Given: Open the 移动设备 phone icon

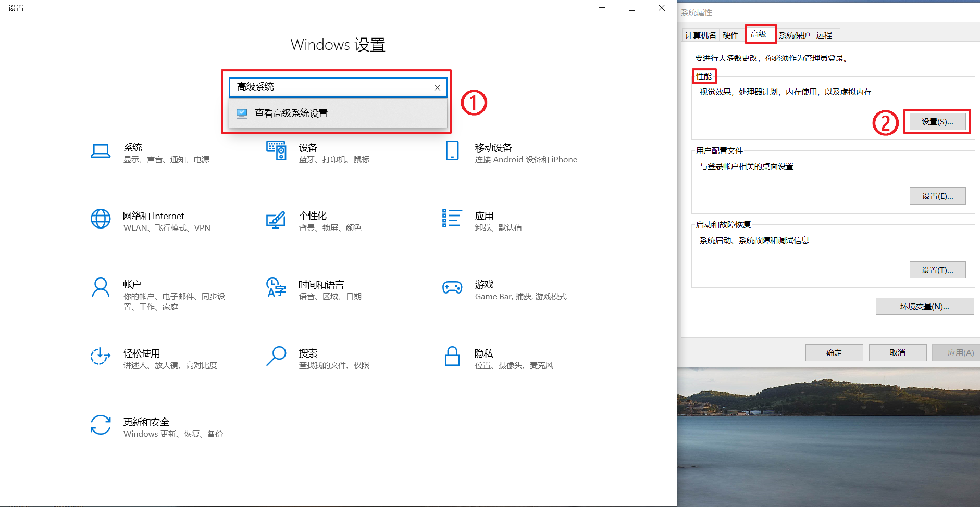Looking at the screenshot, I should pos(452,150).
